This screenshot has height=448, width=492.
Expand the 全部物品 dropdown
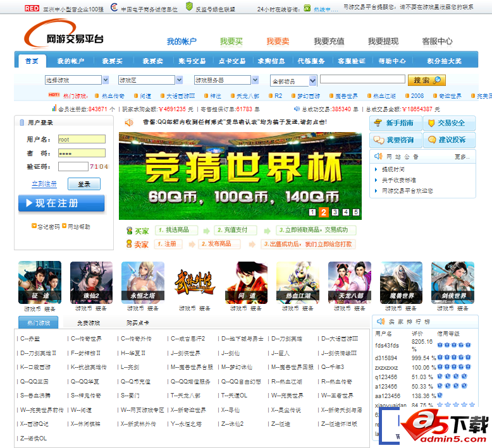tap(312, 81)
